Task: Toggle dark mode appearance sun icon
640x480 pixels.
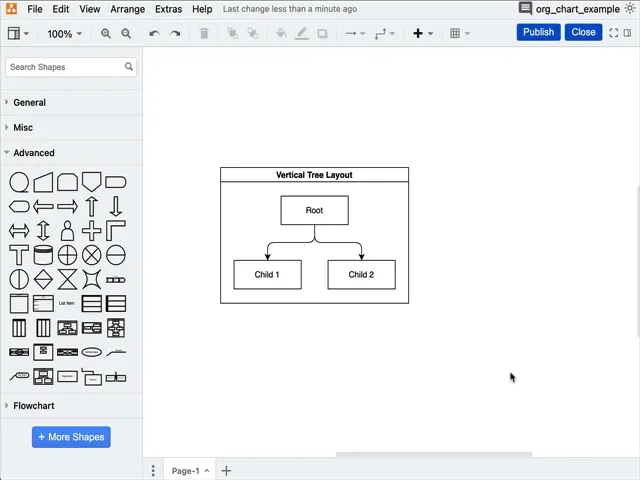Action: click(x=630, y=9)
